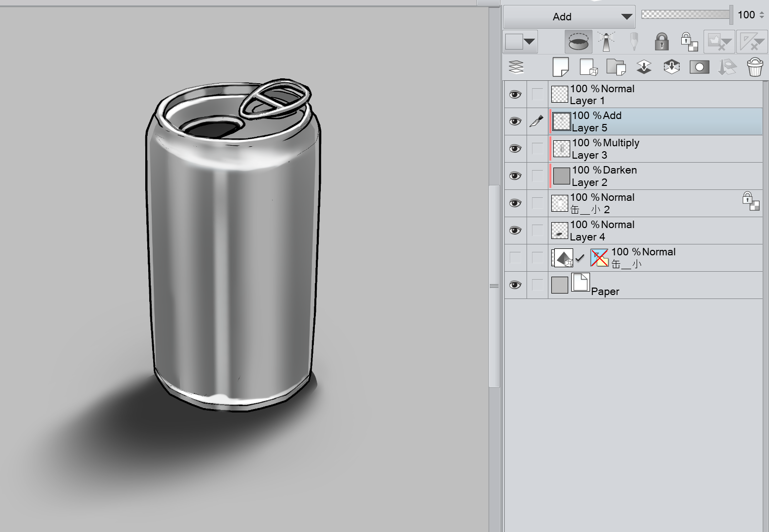
Task: Hide the Paper layer
Action: [515, 285]
